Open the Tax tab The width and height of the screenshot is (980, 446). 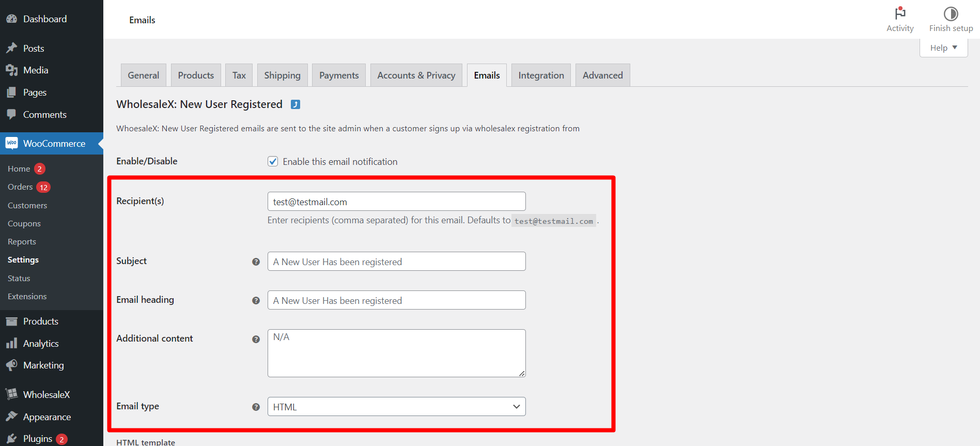[x=239, y=75]
